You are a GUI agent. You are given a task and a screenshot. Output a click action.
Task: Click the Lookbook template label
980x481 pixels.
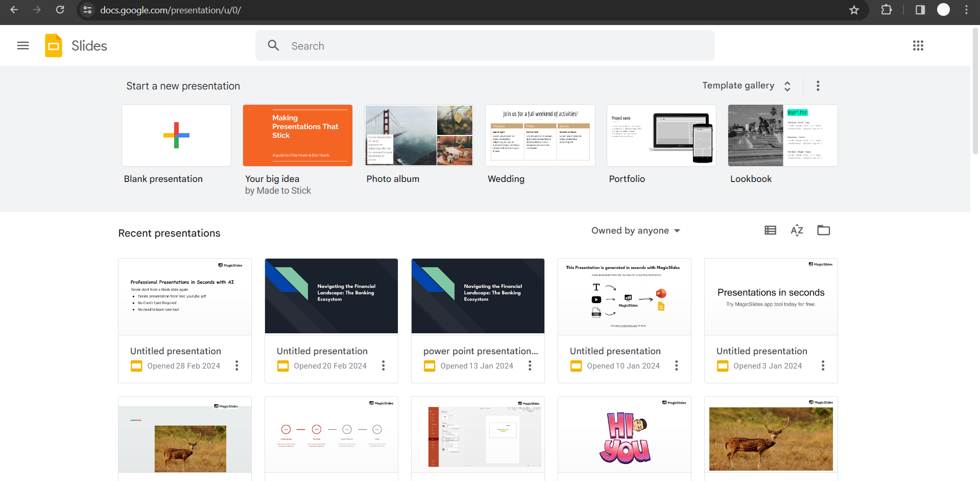[751, 179]
